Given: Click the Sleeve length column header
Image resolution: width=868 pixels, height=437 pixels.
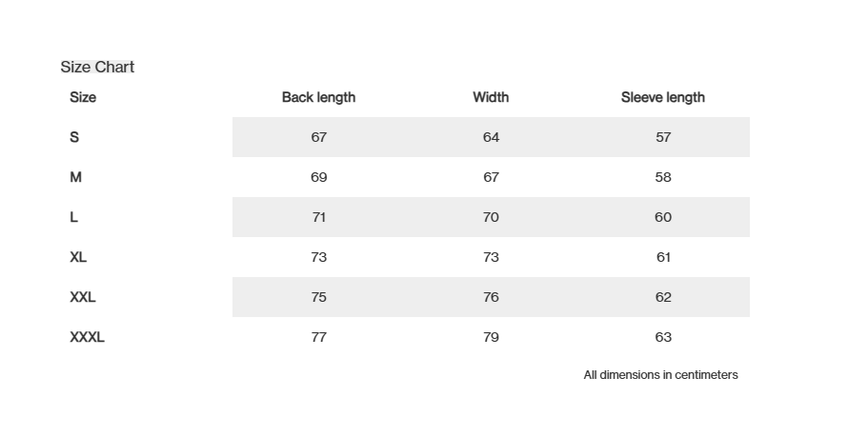Looking at the screenshot, I should point(663,97).
